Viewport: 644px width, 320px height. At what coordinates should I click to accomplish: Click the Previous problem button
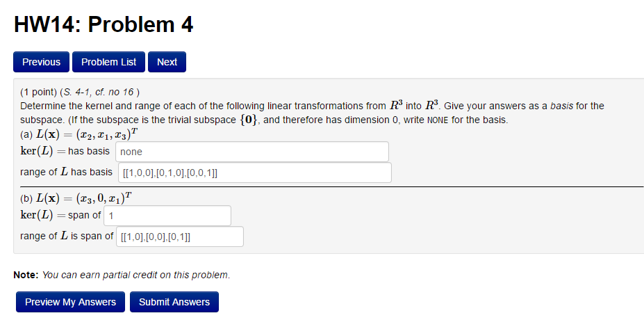click(x=41, y=62)
